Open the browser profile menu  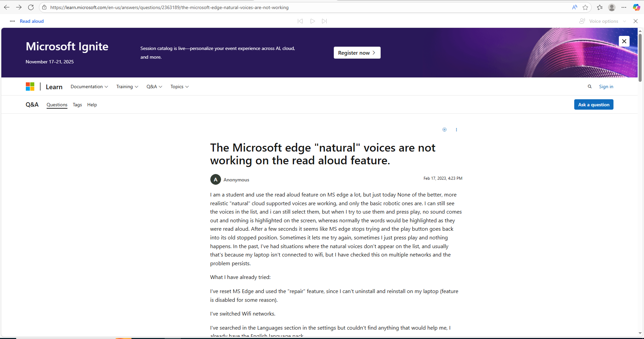coord(612,7)
